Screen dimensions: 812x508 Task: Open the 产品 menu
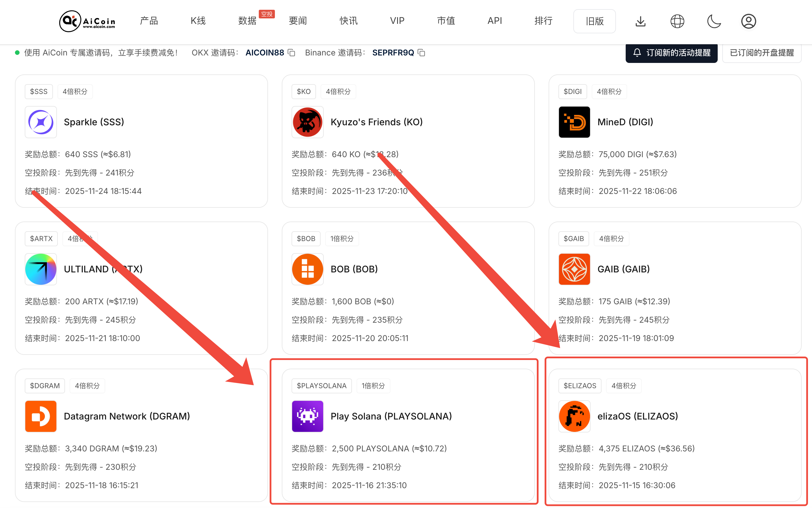149,21
